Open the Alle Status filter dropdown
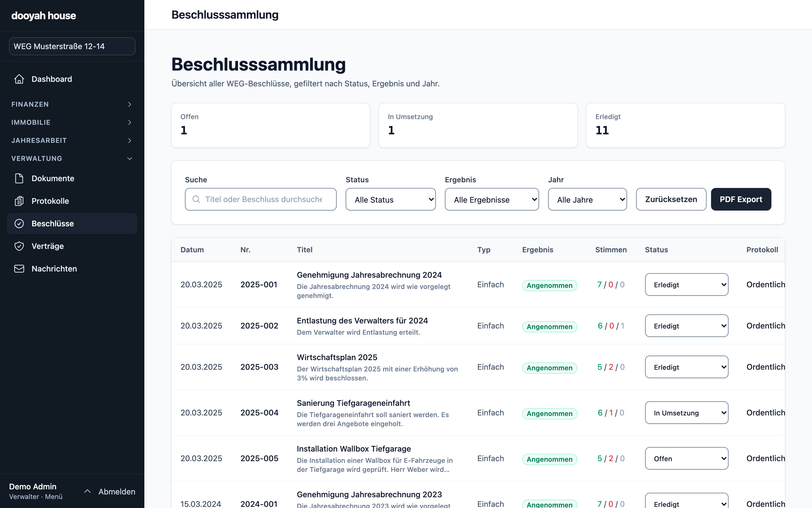 coord(390,199)
